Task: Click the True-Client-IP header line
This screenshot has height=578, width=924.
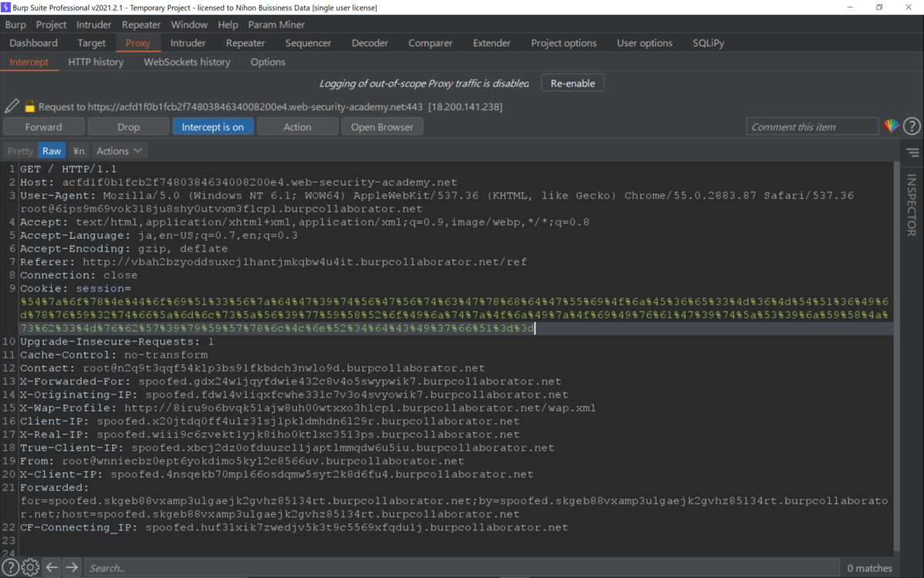Action: click(x=287, y=448)
